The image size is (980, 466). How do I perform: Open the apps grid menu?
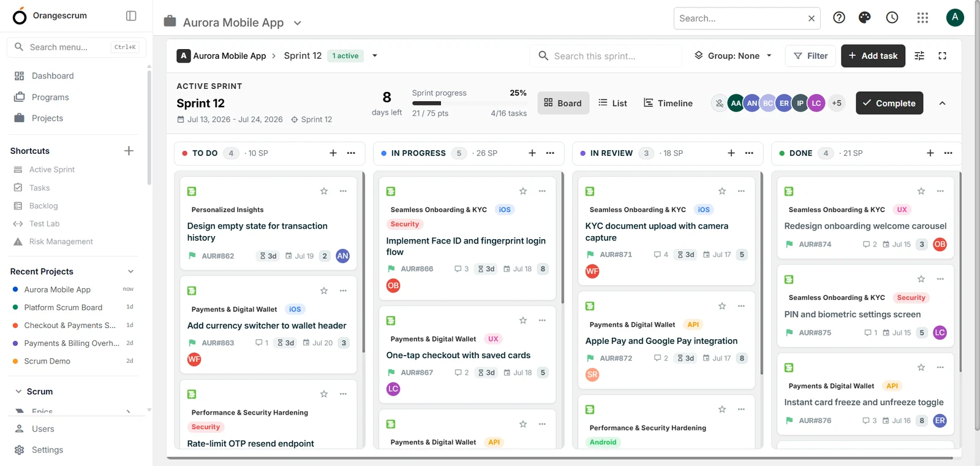[922, 18]
